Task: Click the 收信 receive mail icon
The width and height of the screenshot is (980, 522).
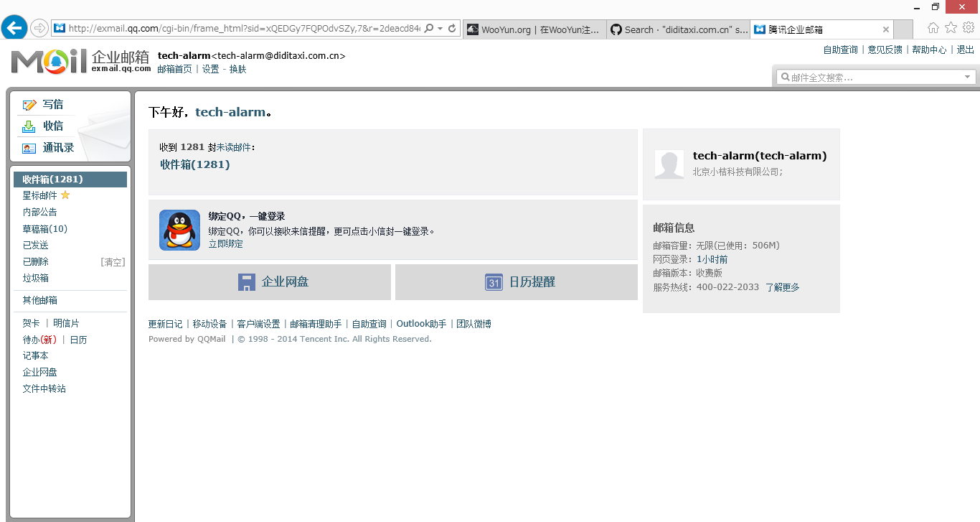Action: [x=29, y=126]
